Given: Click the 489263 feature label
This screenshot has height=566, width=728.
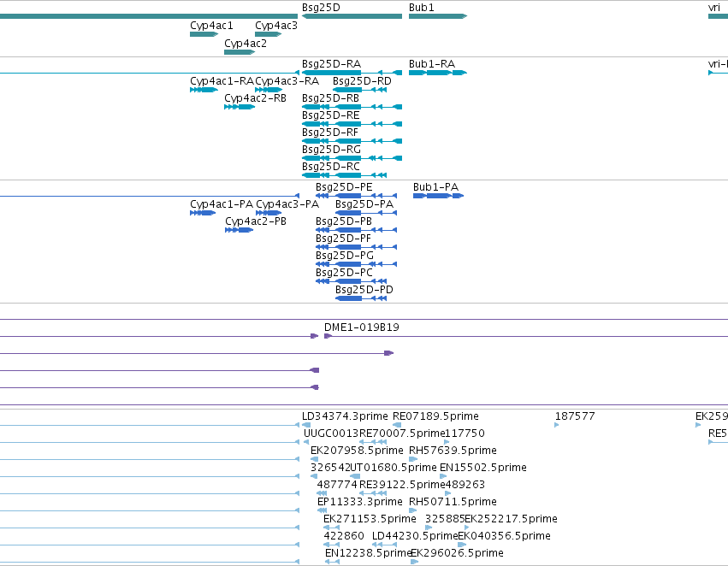Looking at the screenshot, I should pos(465,486).
